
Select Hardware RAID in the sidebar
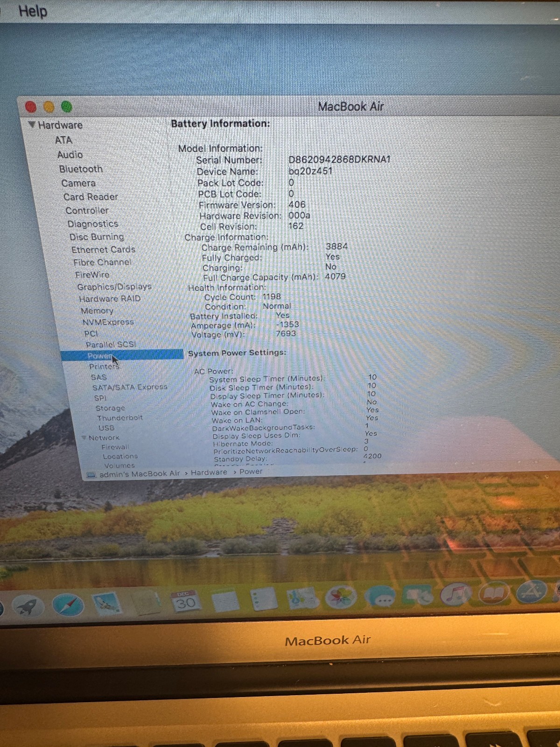coord(110,299)
